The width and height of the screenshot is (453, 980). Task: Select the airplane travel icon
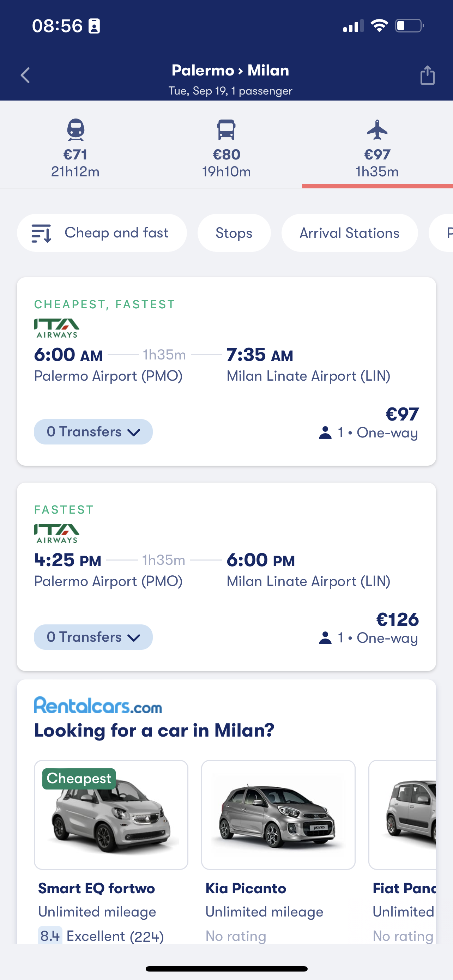[x=377, y=130]
